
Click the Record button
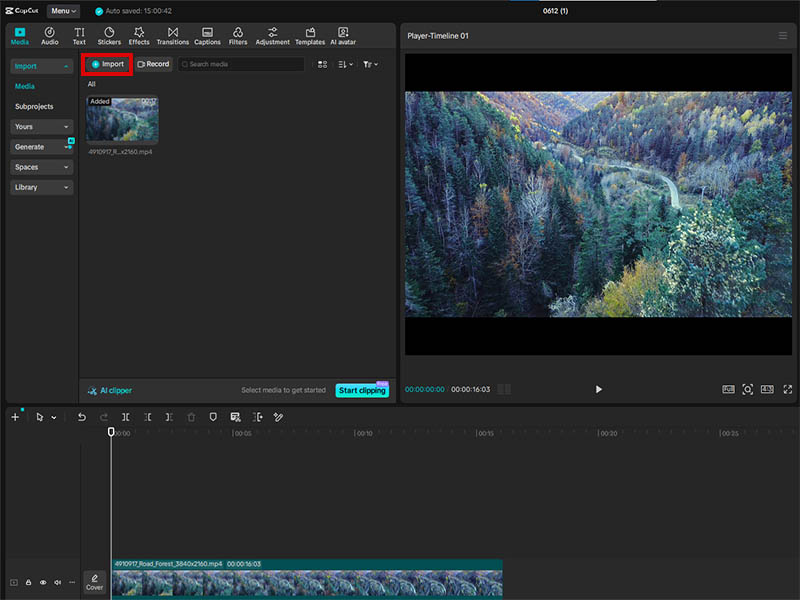[x=153, y=64]
